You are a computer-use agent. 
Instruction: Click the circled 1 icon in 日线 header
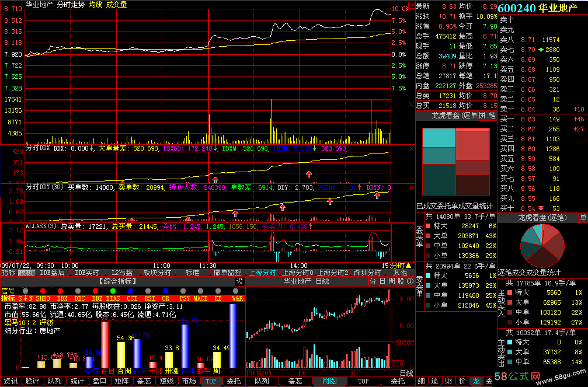pyautogui.click(x=410, y=281)
